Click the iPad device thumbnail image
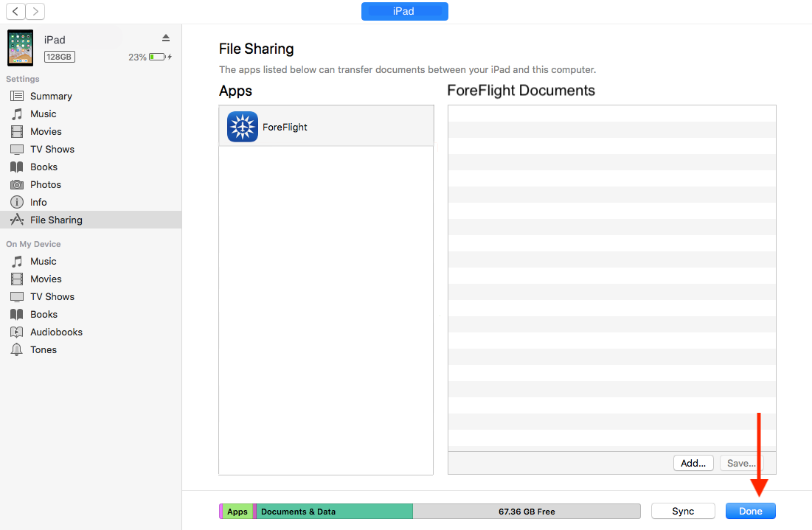Screen dimensions: 812x530 point(20,48)
